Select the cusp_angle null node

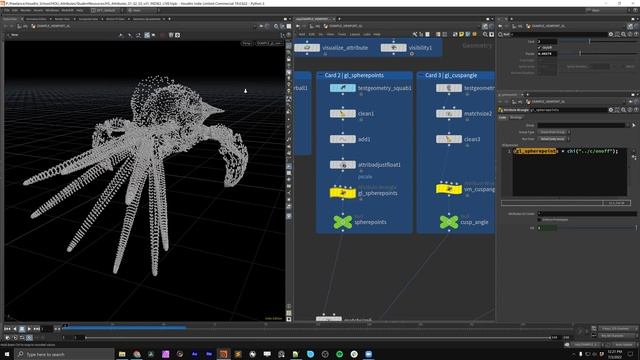coord(449,222)
